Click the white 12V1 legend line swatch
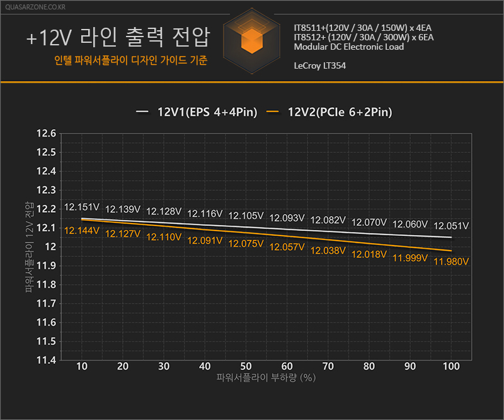The image size is (504, 420). [142, 112]
